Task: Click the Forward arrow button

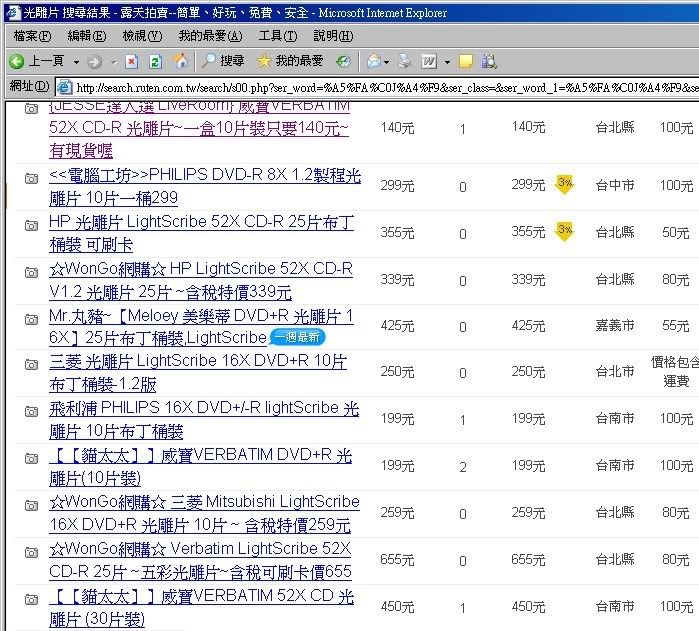Action: (x=95, y=62)
